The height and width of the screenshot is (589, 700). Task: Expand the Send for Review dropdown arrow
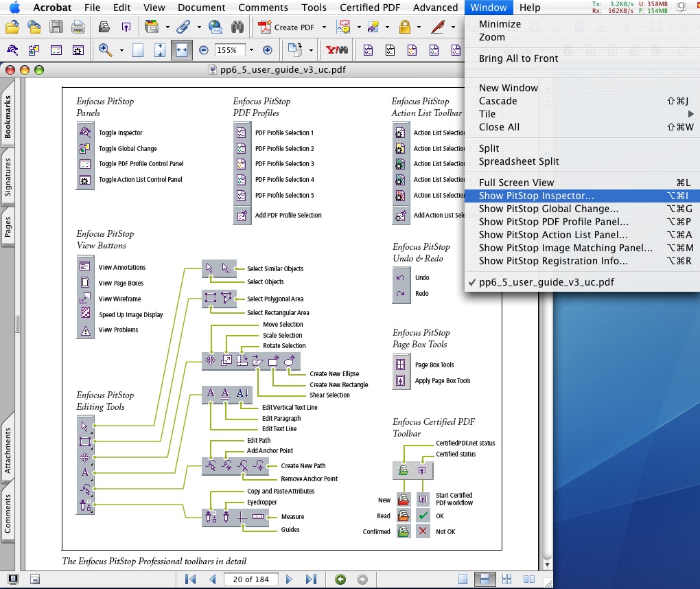(x=387, y=27)
